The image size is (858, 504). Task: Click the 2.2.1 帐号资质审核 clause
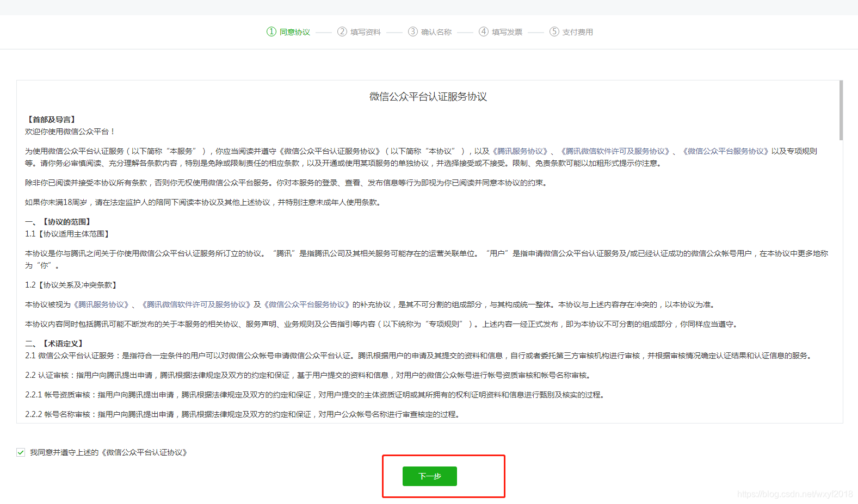point(316,395)
